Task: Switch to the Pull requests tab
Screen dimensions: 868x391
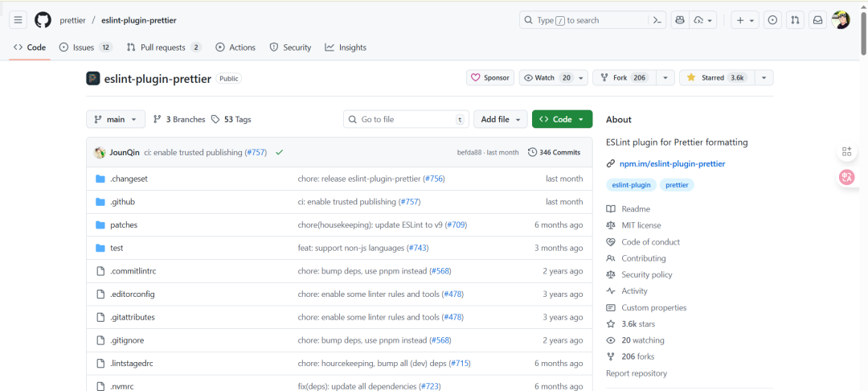Action: tap(164, 47)
